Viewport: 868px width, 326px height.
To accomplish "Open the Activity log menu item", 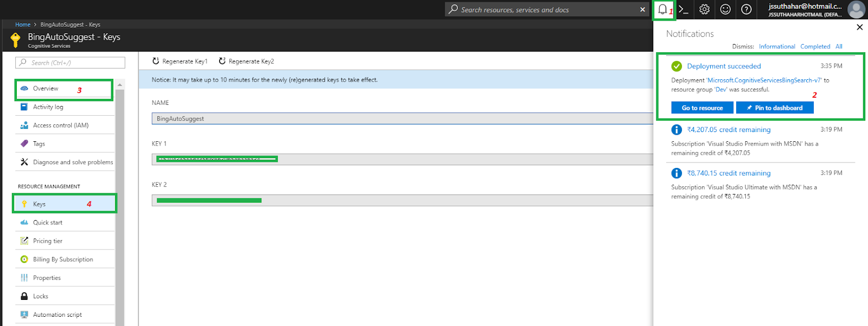I will [65, 107].
